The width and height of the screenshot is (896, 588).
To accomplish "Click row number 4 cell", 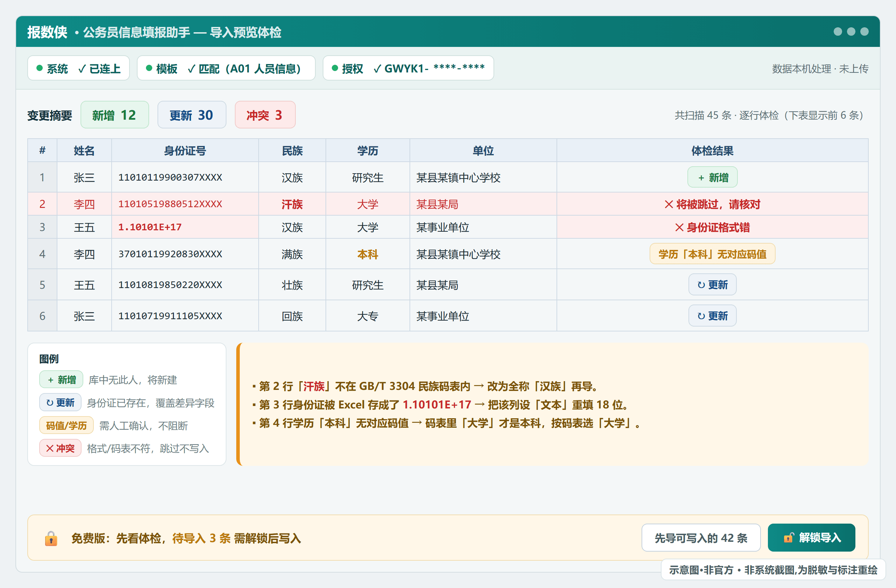I will tap(42, 254).
